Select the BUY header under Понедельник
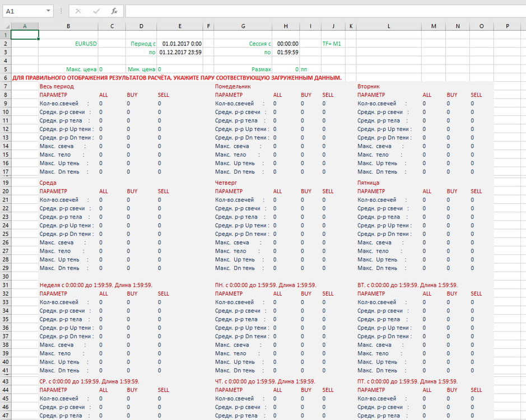Image resolution: width=526 pixels, height=420 pixels. (x=306, y=95)
